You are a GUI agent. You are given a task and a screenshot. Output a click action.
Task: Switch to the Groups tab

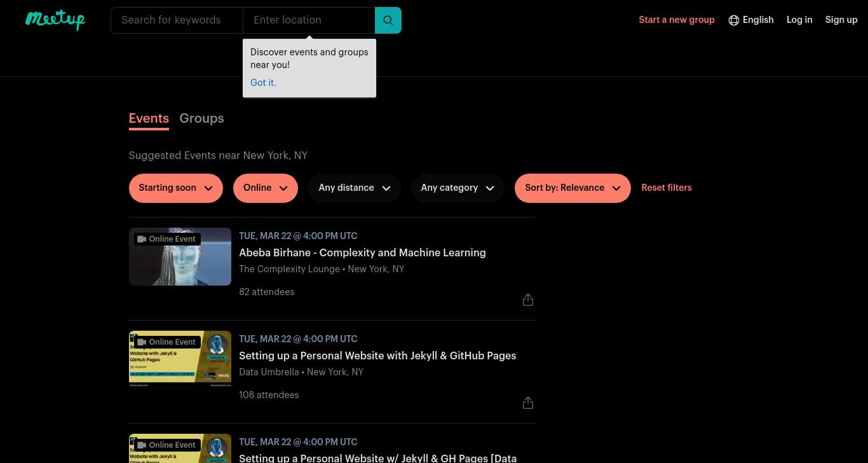(x=201, y=119)
